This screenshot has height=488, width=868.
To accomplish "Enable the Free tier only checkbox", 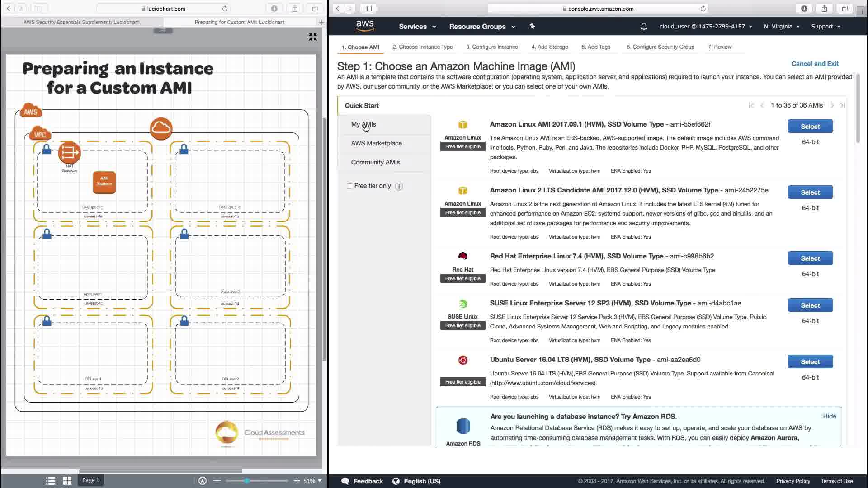I will 350,186.
